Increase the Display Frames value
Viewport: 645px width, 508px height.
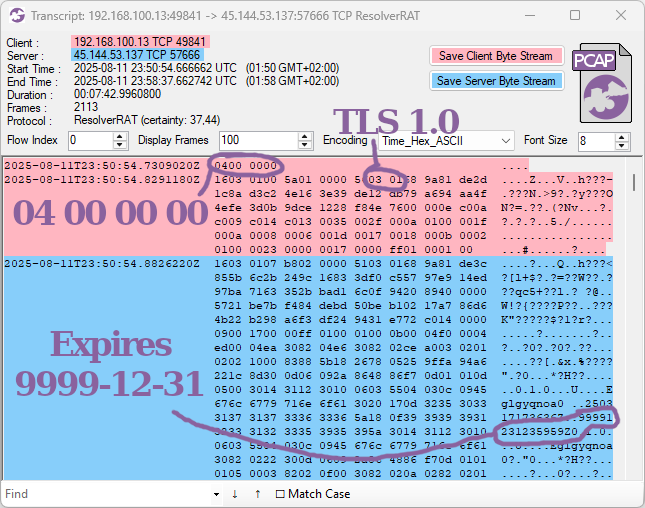point(304,137)
